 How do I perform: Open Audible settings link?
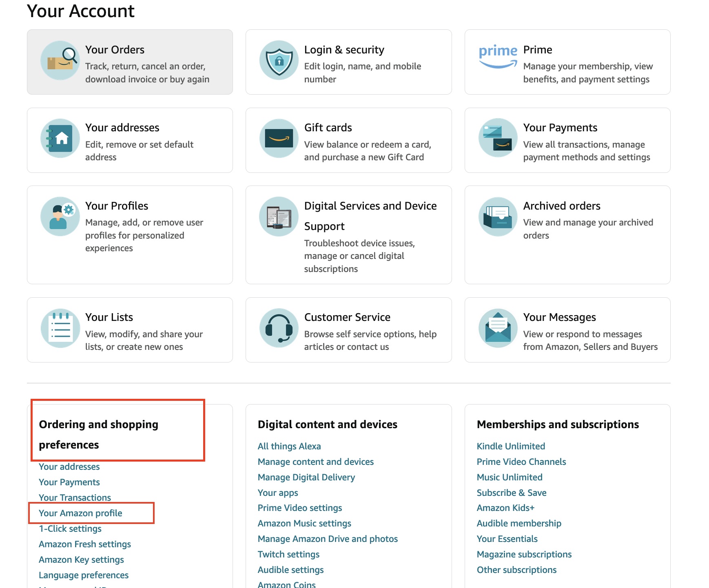(x=290, y=570)
